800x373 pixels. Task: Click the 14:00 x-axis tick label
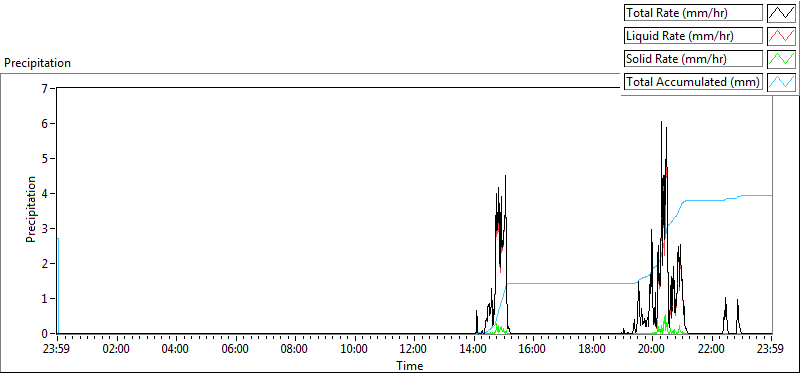(473, 350)
